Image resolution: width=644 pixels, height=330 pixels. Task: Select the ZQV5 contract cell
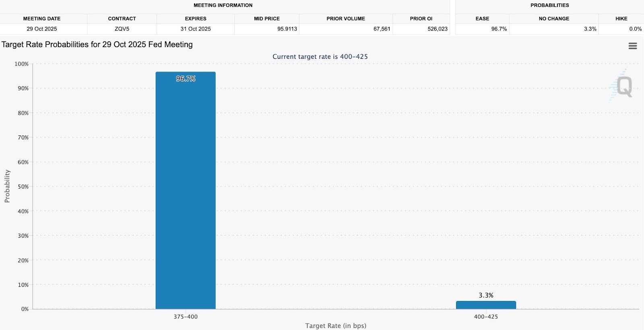tap(122, 29)
